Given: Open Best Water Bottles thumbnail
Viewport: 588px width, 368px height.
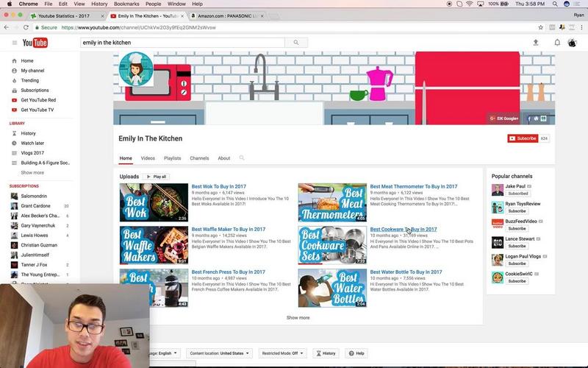Looking at the screenshot, I should point(332,288).
